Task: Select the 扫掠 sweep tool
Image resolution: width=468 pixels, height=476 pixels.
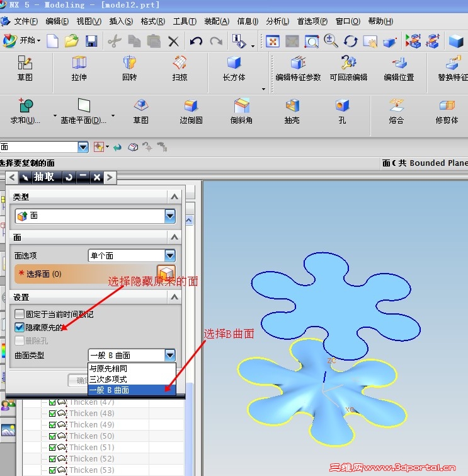Action: point(180,69)
